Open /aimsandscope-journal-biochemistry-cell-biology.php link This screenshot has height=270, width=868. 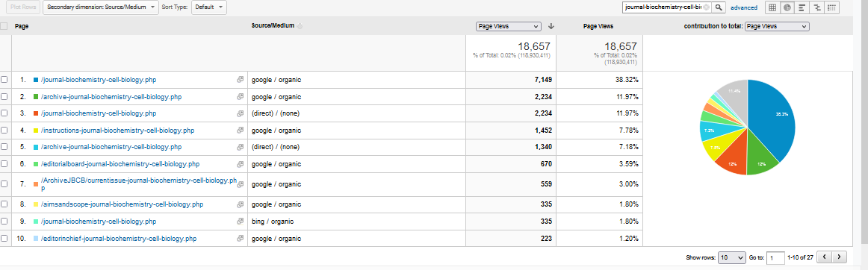coord(122,204)
